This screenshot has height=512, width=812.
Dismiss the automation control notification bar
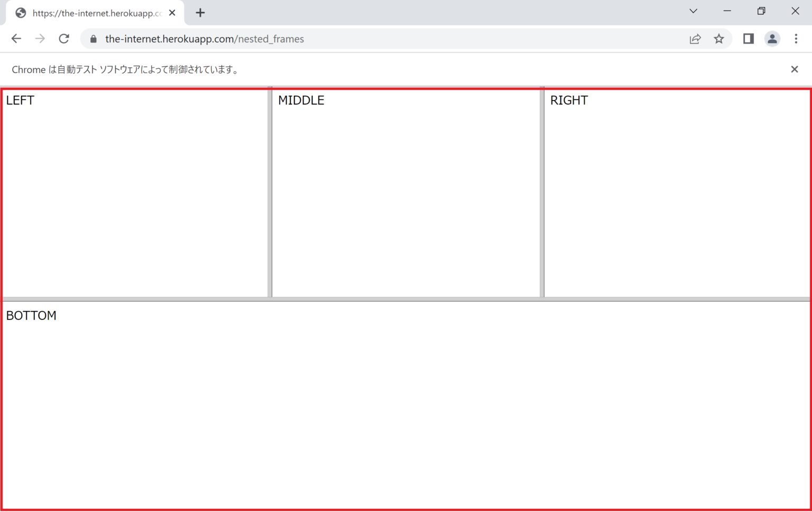pos(794,69)
